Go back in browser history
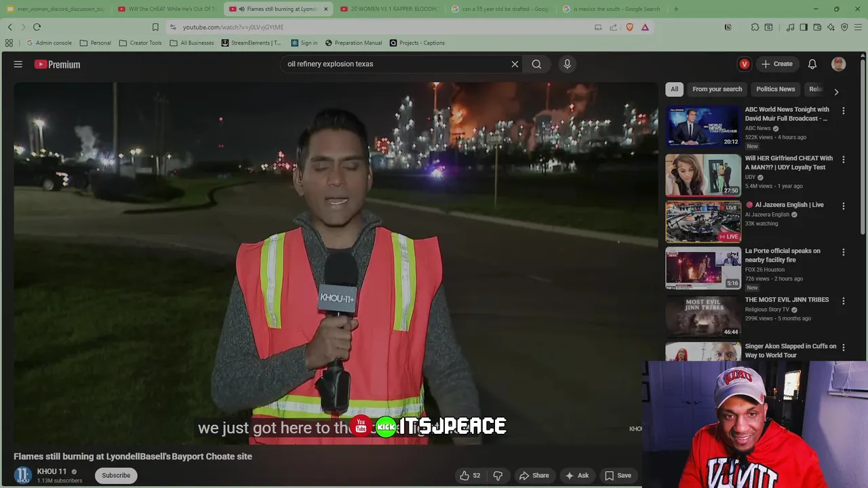Image resolution: width=868 pixels, height=488 pixels. [10, 27]
